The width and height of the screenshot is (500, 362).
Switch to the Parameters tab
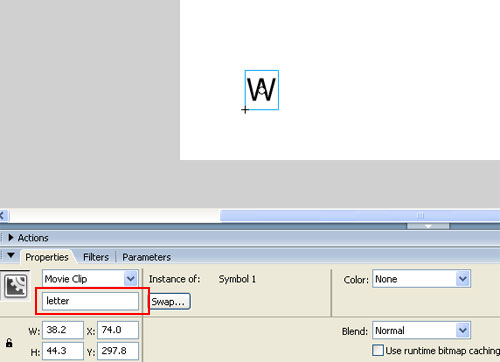point(146,257)
